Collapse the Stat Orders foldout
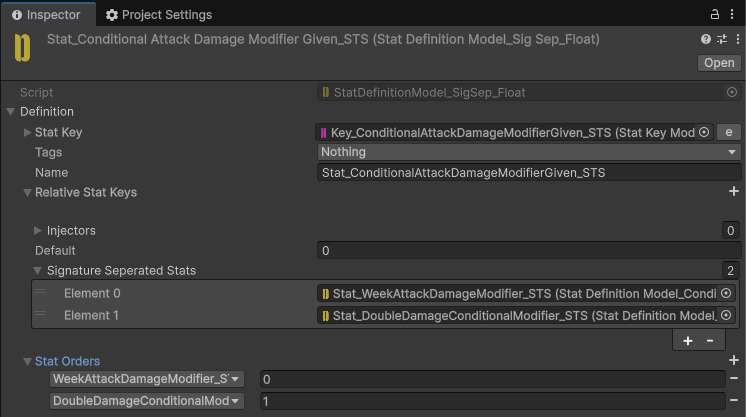 pos(27,362)
